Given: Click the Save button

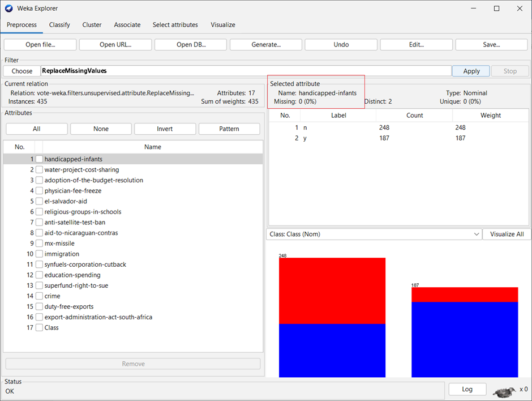Looking at the screenshot, I should [x=491, y=44].
